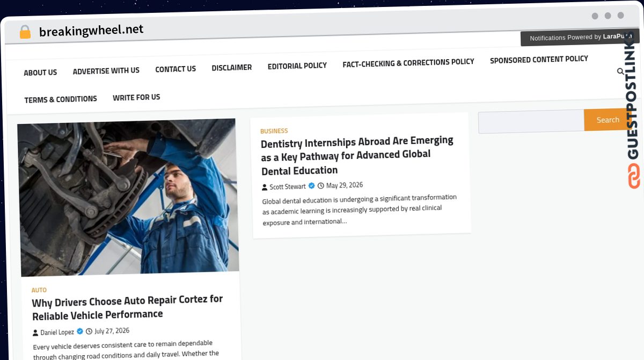Open the Disclaimer menu item
Image resolution: width=644 pixels, height=360 pixels.
(x=232, y=68)
